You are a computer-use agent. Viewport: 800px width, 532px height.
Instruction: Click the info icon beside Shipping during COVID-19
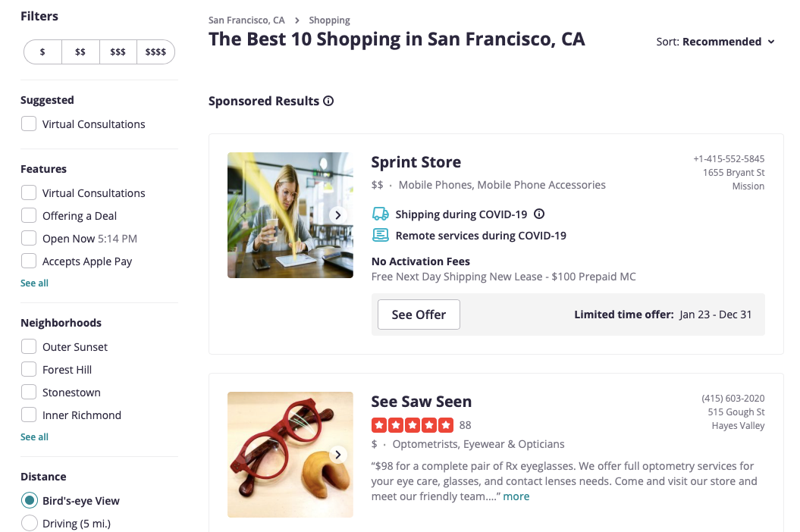click(539, 214)
